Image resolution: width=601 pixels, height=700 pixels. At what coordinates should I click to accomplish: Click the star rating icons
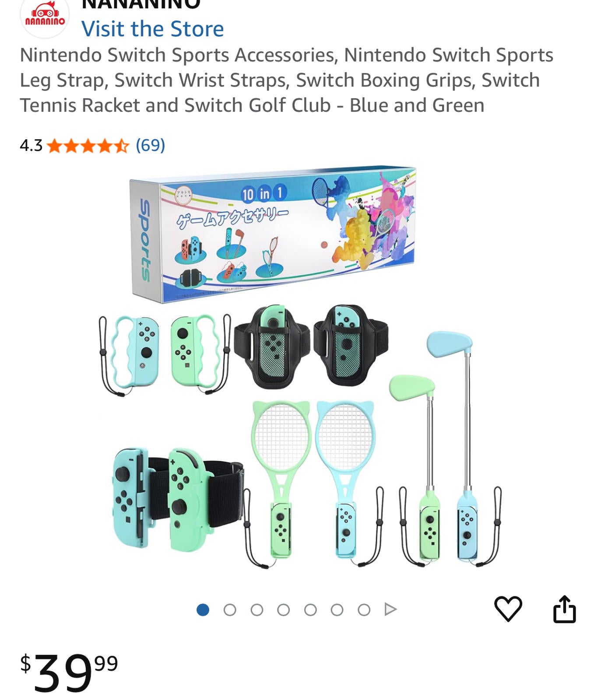[x=88, y=145]
